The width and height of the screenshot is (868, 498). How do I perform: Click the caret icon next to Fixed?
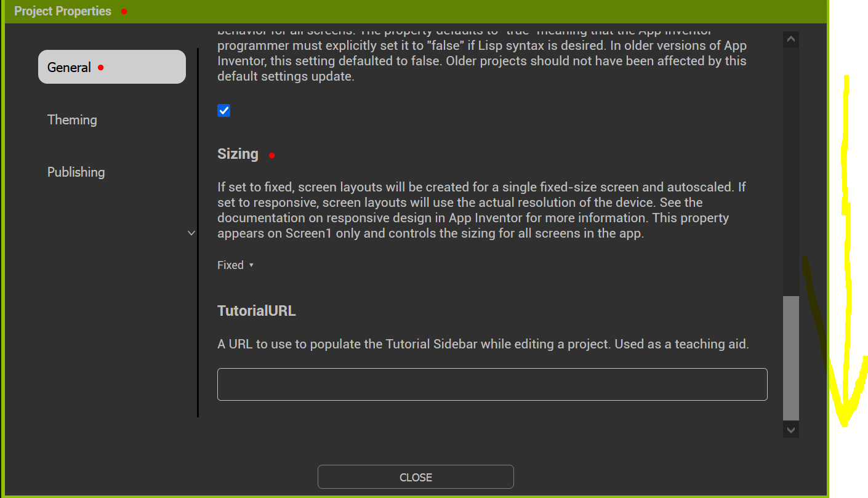[x=252, y=265]
